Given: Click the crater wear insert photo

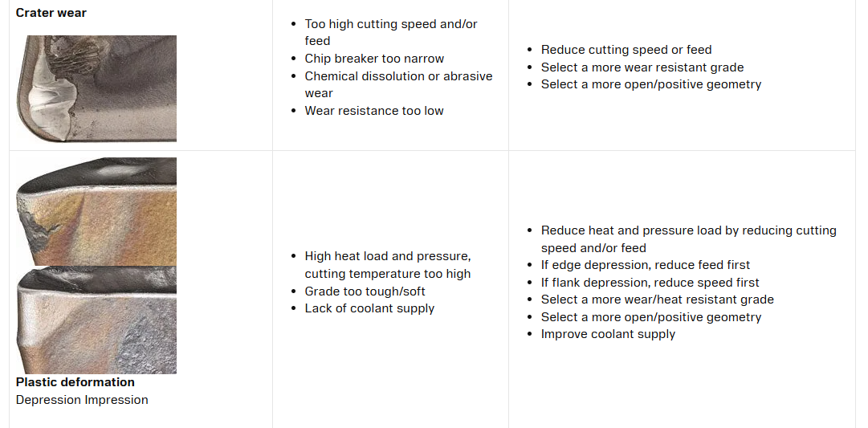Looking at the screenshot, I should (96, 88).
